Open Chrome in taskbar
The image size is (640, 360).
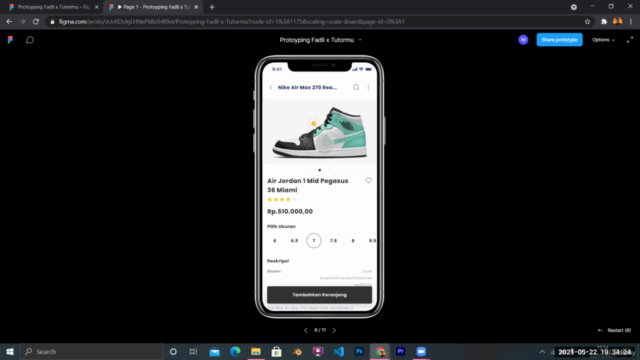[x=380, y=351]
